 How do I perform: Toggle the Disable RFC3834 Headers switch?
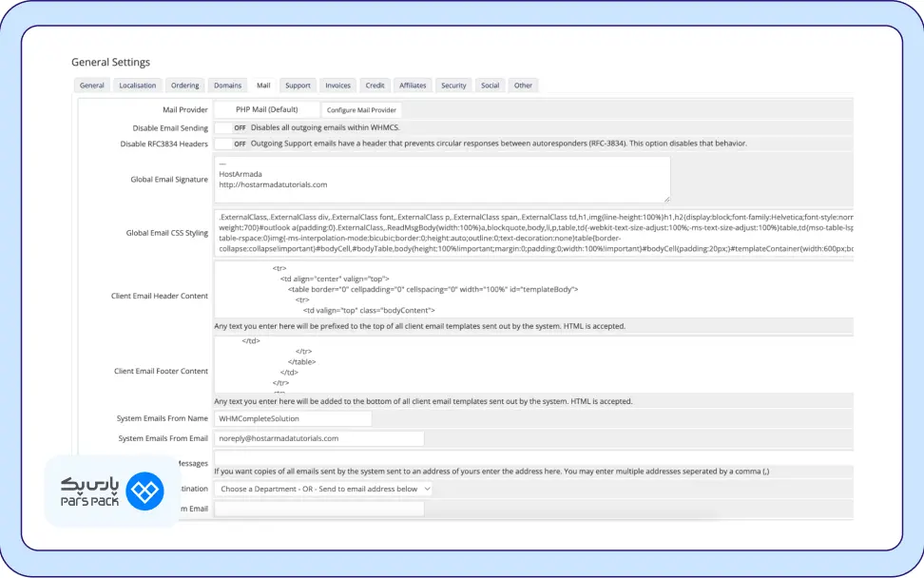(231, 144)
